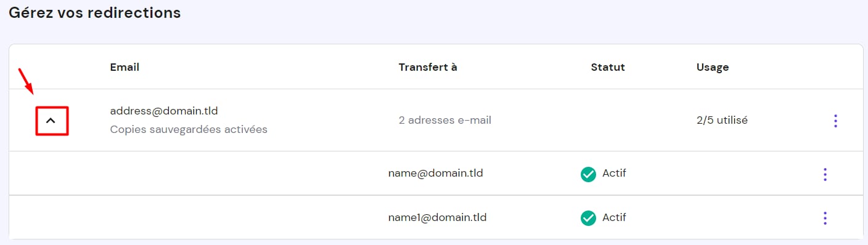868x245 pixels.
Task: Click the 2 adresses e-mail summary
Action: (x=445, y=120)
